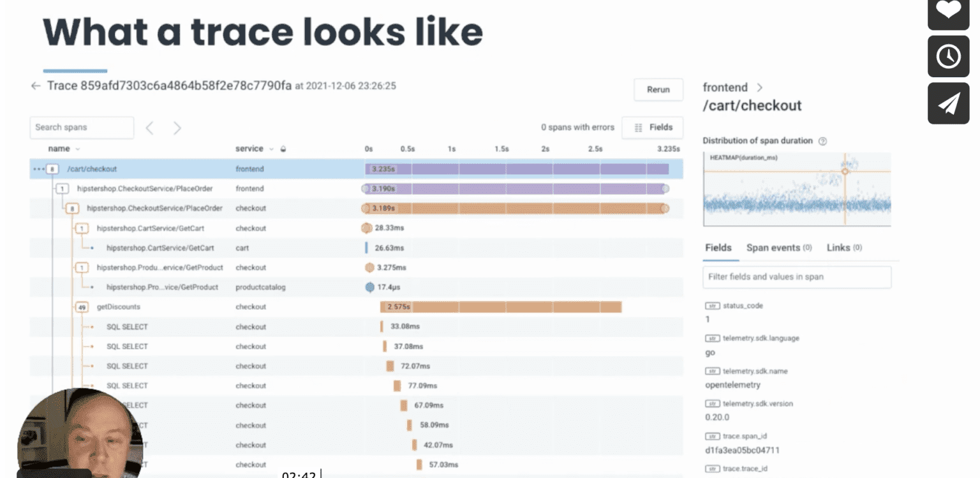
Task: Go back using arrow beside Trace ID
Action: coord(36,86)
